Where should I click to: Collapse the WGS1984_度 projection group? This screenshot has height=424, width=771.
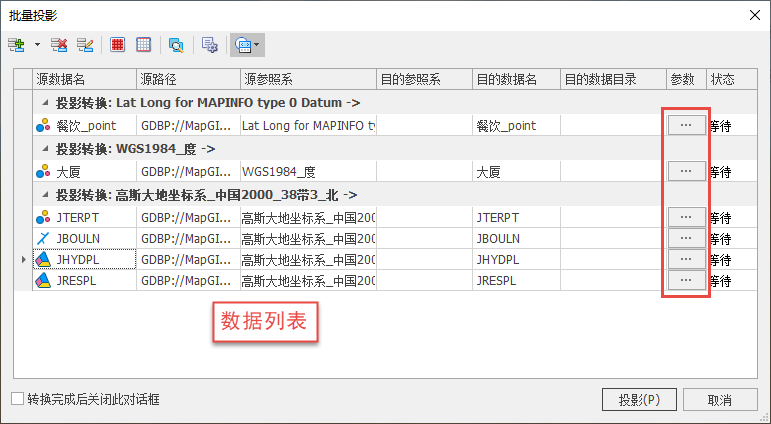pyautogui.click(x=45, y=149)
